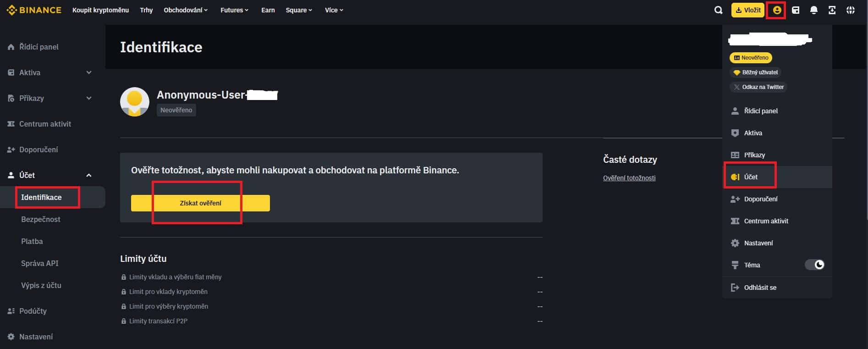This screenshot has width=868, height=349.
Task: Expand the Square dropdown
Action: 299,10
